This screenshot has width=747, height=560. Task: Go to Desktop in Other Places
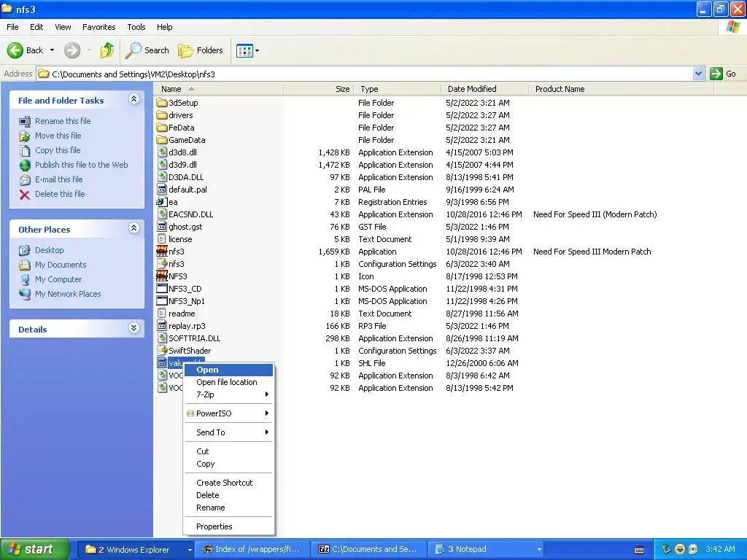pos(49,250)
